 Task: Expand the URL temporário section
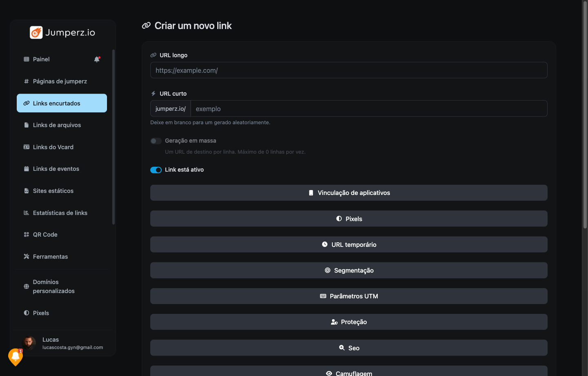click(x=349, y=244)
